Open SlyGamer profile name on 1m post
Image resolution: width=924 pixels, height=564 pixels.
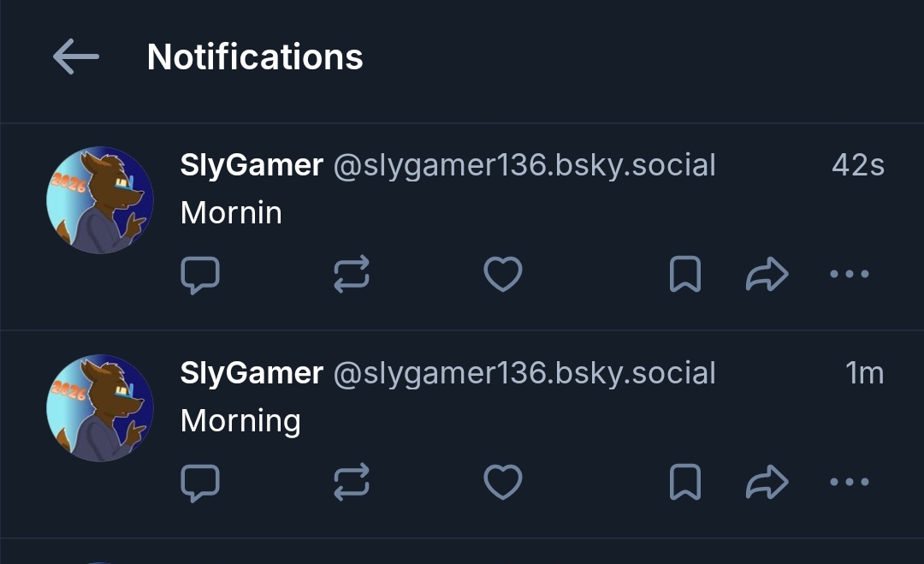tap(252, 373)
